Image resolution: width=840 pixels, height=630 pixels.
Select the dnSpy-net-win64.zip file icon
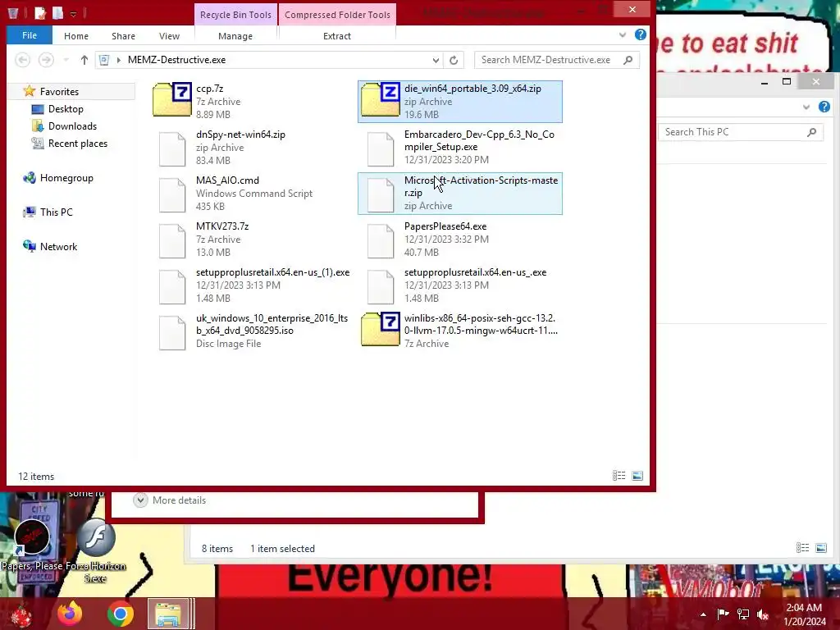click(172, 148)
